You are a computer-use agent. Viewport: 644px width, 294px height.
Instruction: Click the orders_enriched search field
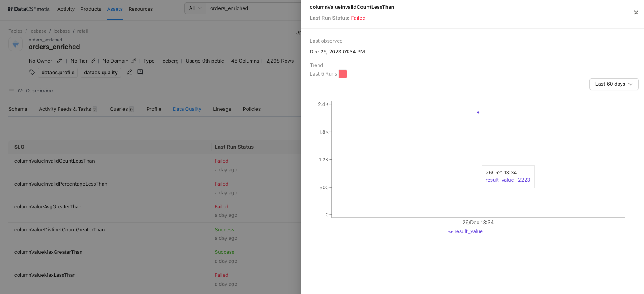coord(253,8)
